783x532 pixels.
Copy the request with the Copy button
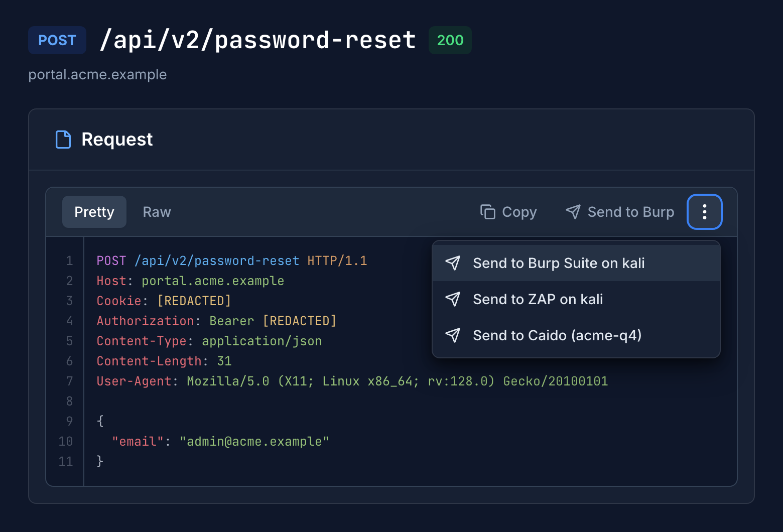(x=508, y=212)
